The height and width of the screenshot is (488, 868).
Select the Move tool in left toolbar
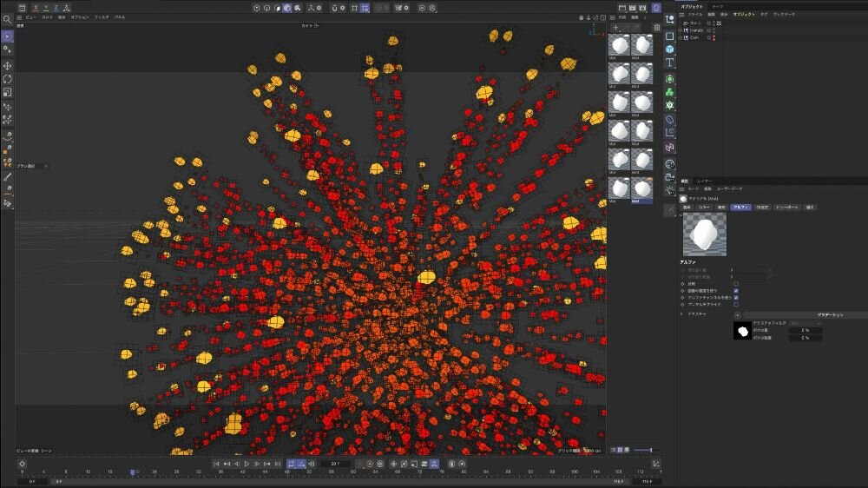pyautogui.click(x=8, y=66)
